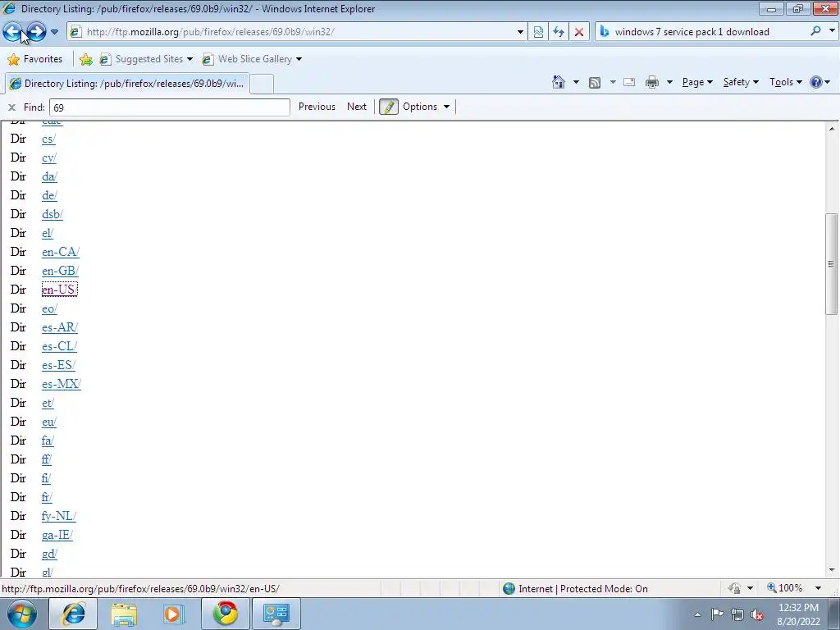Open the Control Panel taskbar icon

click(276, 614)
